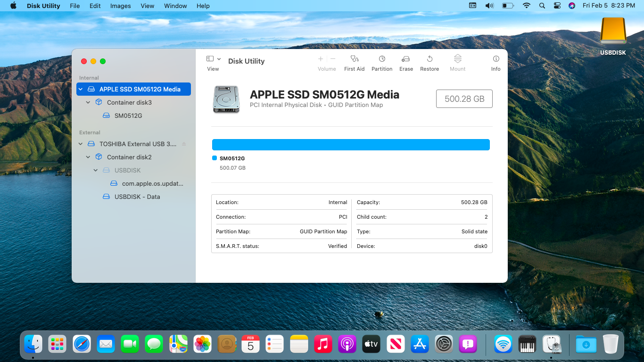The height and width of the screenshot is (362, 644).
Task: Open Mail from the Dock
Action: point(106,344)
